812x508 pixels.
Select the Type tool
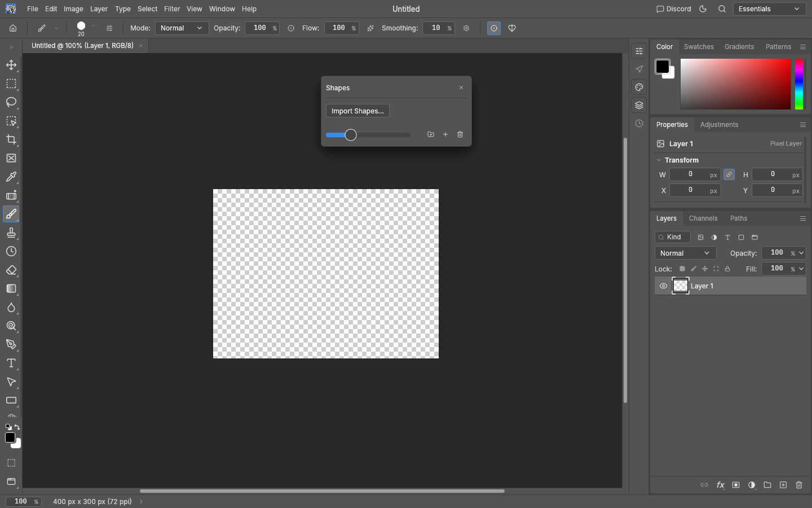[11, 363]
